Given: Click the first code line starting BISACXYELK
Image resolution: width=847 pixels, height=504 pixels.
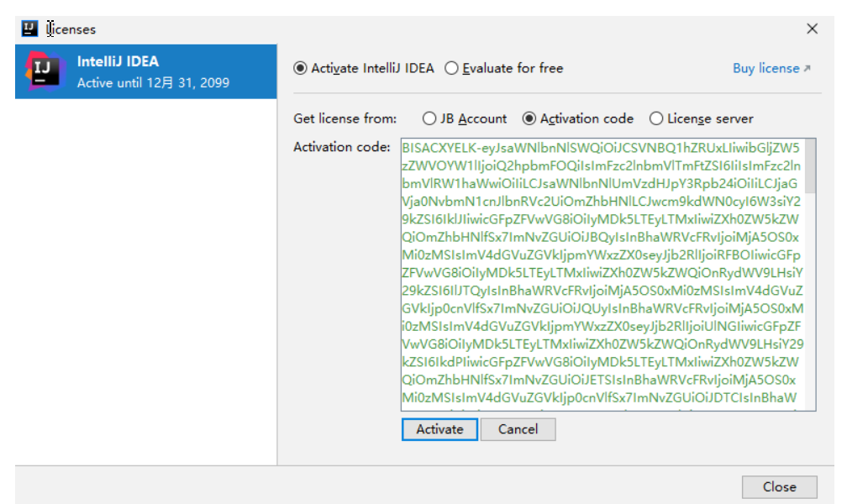Looking at the screenshot, I should click(x=601, y=148).
